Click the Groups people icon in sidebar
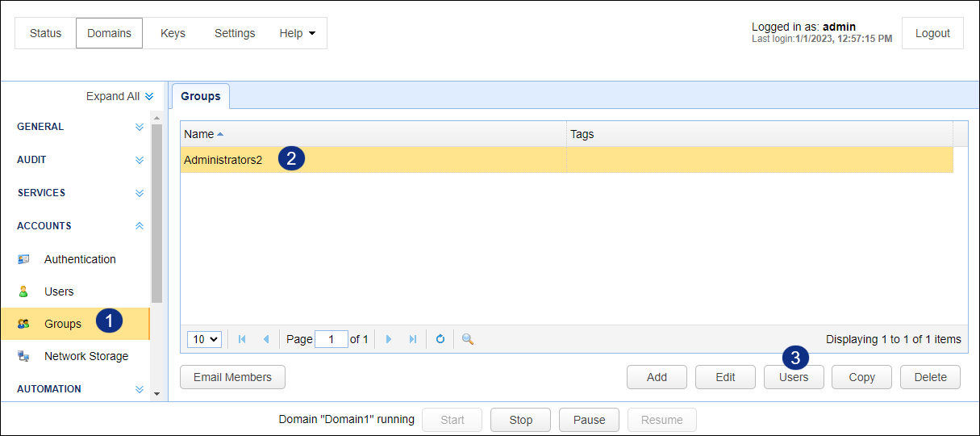This screenshot has height=436, width=980. coord(23,324)
